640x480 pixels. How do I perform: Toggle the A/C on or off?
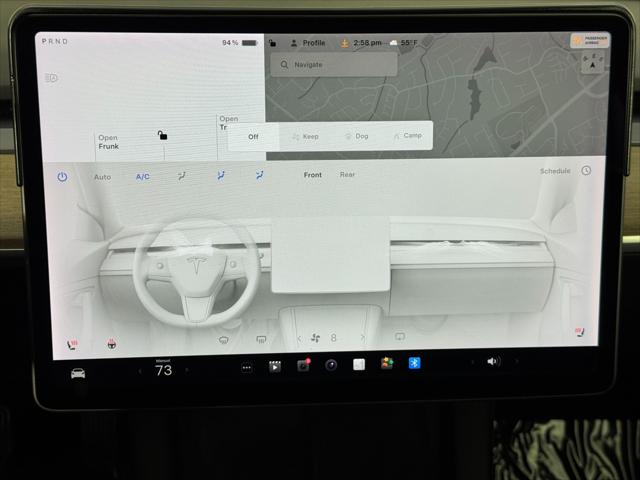[x=142, y=176]
